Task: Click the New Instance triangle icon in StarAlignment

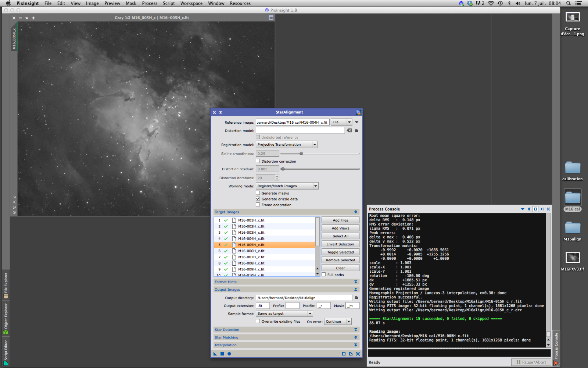Action: point(215,354)
